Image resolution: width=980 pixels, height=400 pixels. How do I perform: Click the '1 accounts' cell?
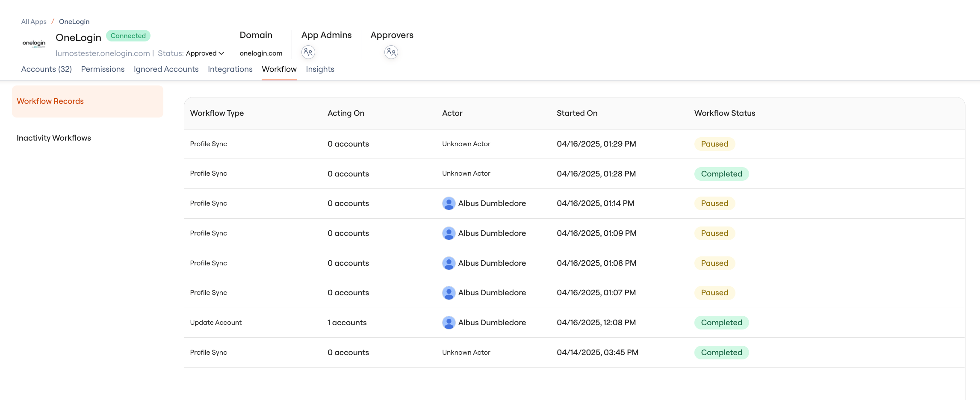[x=347, y=323]
